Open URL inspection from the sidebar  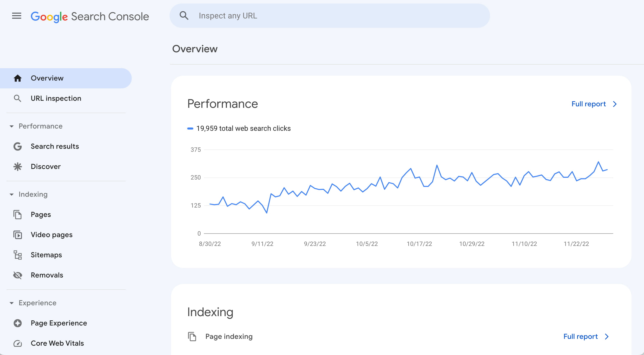click(56, 98)
